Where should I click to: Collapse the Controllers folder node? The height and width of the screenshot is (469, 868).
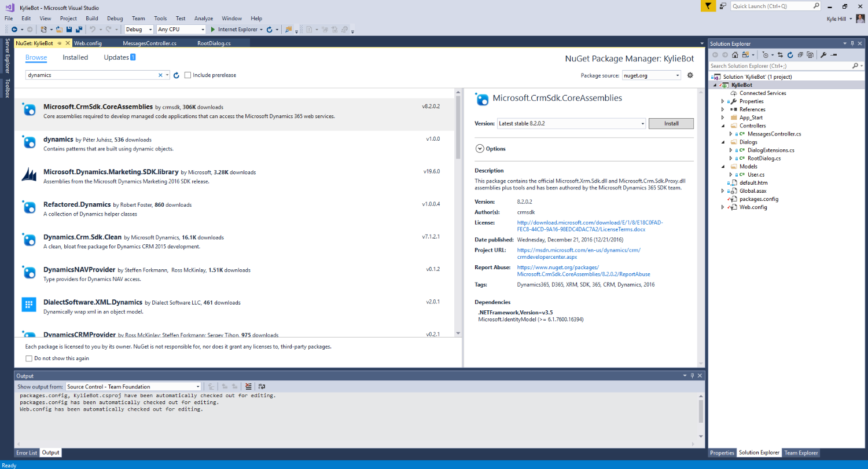[723, 126]
